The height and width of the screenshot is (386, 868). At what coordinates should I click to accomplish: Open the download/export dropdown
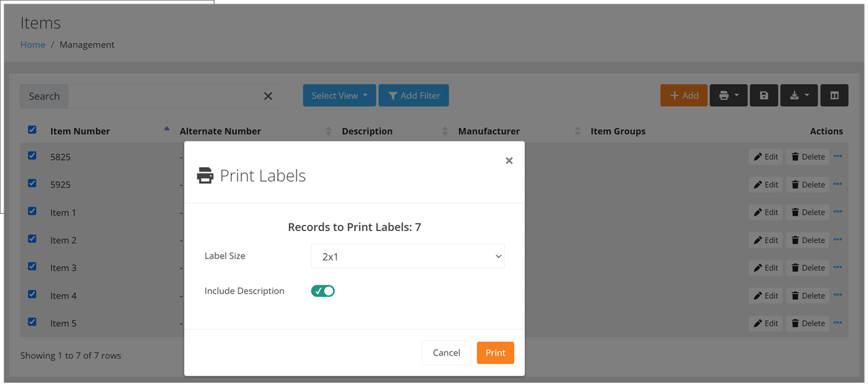click(799, 95)
